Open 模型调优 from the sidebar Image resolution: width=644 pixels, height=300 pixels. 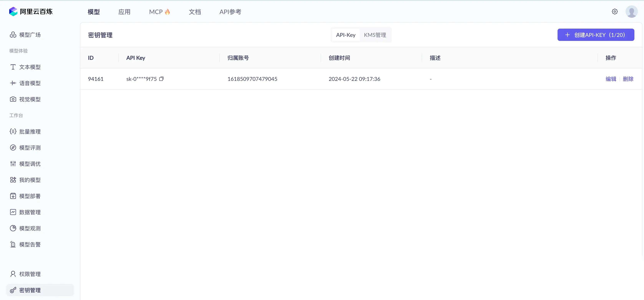point(30,164)
